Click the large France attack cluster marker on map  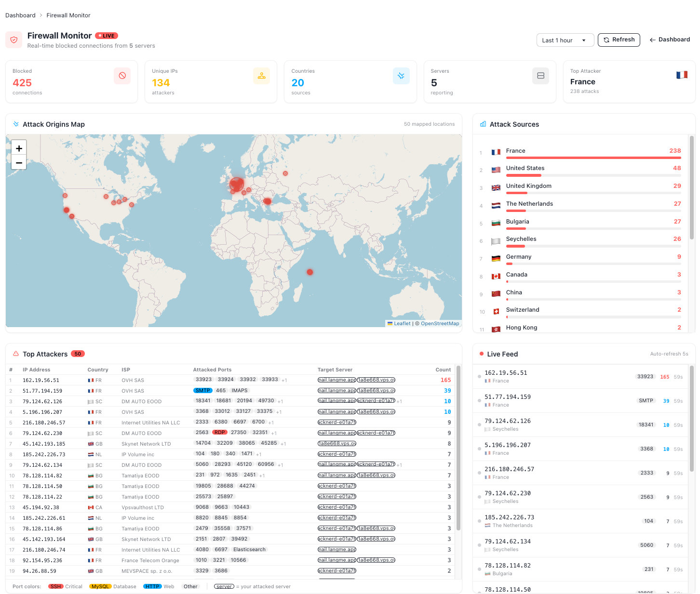237,184
